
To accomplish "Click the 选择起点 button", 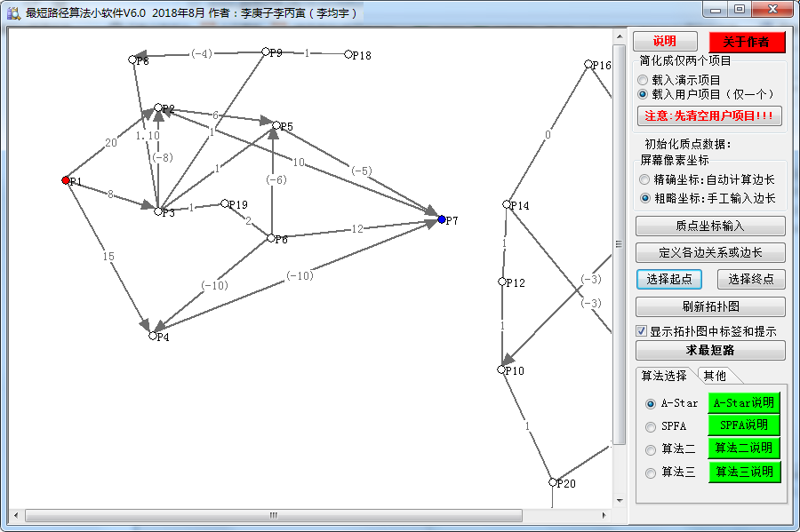I will 668,279.
